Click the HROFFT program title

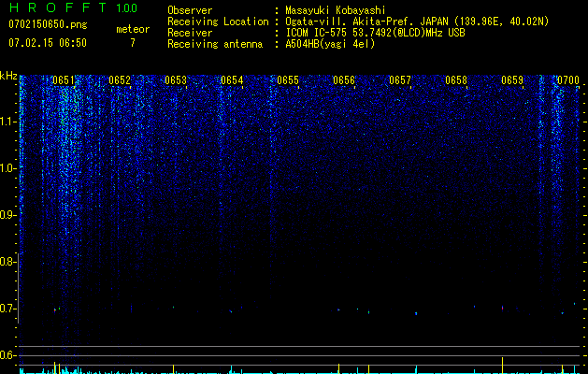click(x=58, y=7)
